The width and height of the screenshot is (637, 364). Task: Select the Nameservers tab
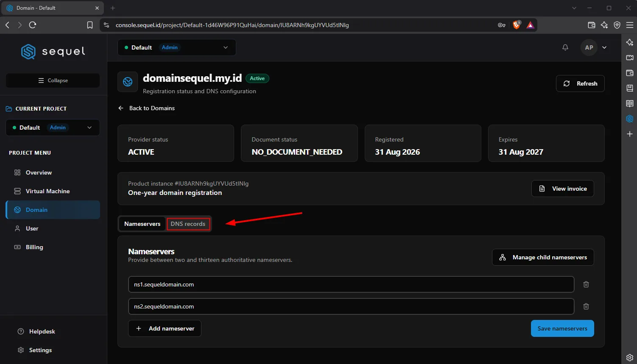tap(142, 224)
